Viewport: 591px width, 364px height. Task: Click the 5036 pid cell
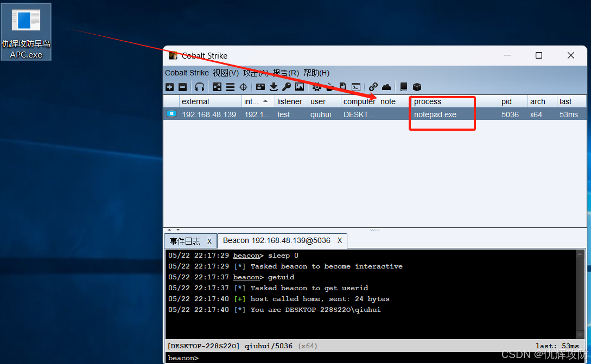tap(513, 114)
